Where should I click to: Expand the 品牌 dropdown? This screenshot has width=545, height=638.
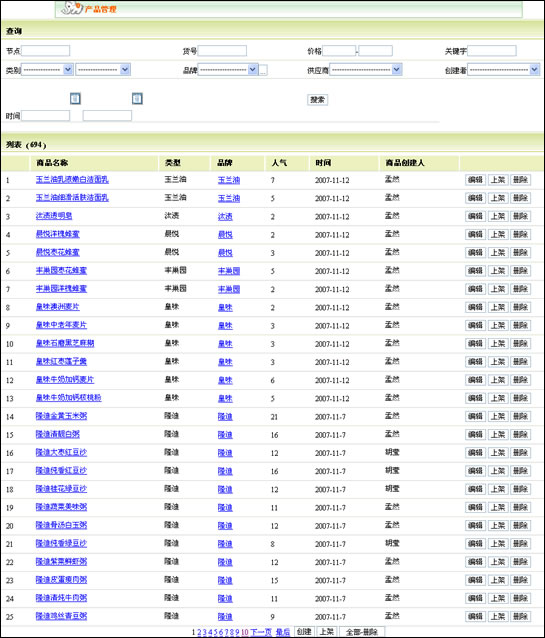coord(228,70)
